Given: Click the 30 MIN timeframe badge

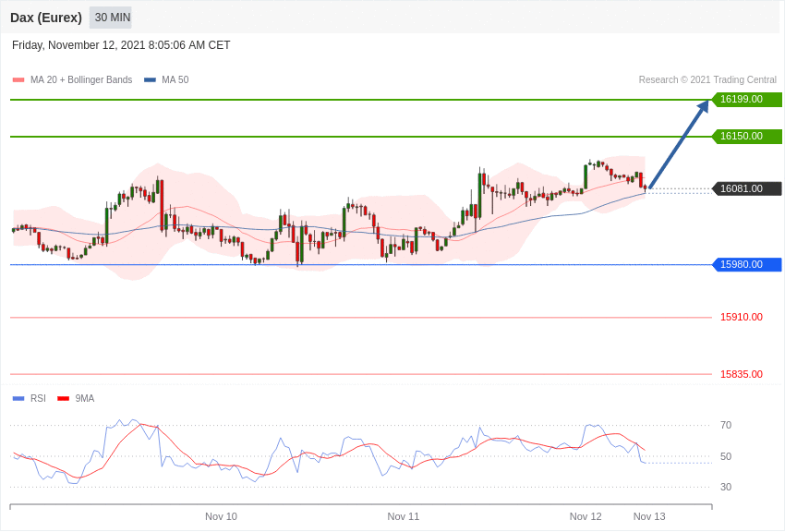Looking at the screenshot, I should tap(111, 18).
